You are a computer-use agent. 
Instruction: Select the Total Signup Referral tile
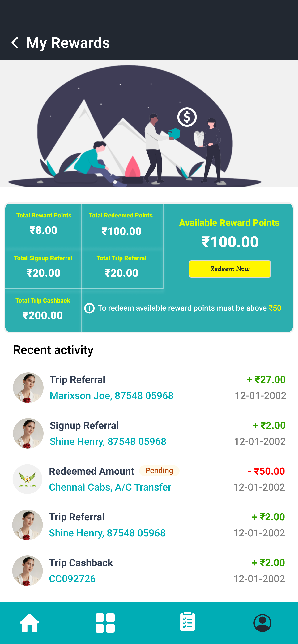(x=44, y=267)
